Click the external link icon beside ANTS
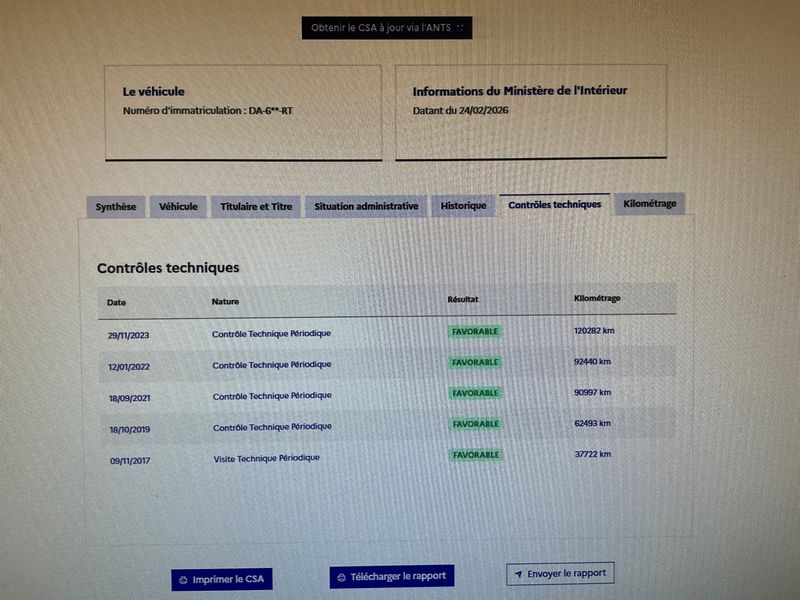 pyautogui.click(x=460, y=28)
